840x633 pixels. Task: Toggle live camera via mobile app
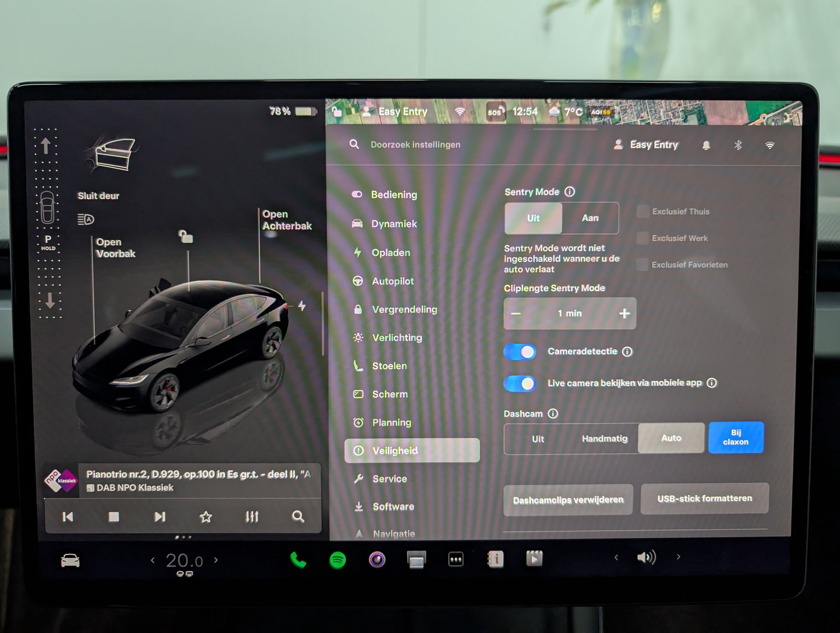coord(520,383)
